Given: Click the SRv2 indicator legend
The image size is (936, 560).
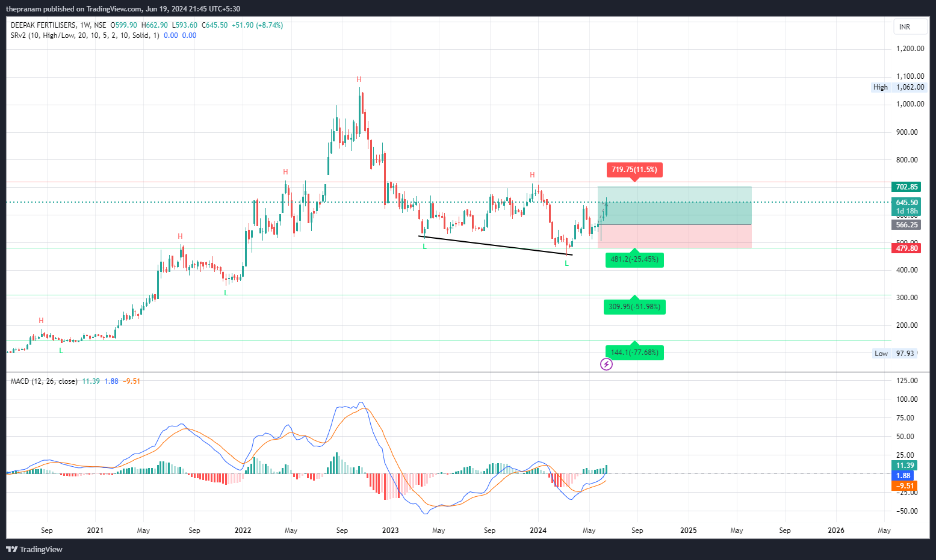Looking at the screenshot, I should [85, 35].
